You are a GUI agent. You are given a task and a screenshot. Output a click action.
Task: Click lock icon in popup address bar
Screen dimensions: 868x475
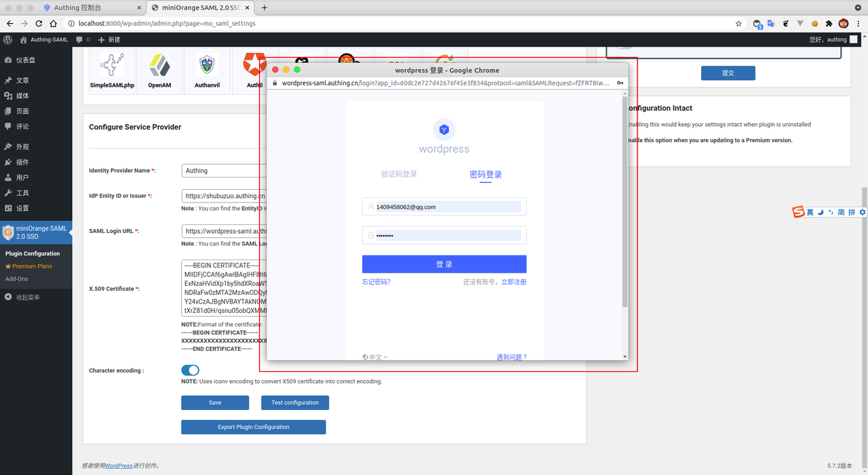tap(275, 83)
